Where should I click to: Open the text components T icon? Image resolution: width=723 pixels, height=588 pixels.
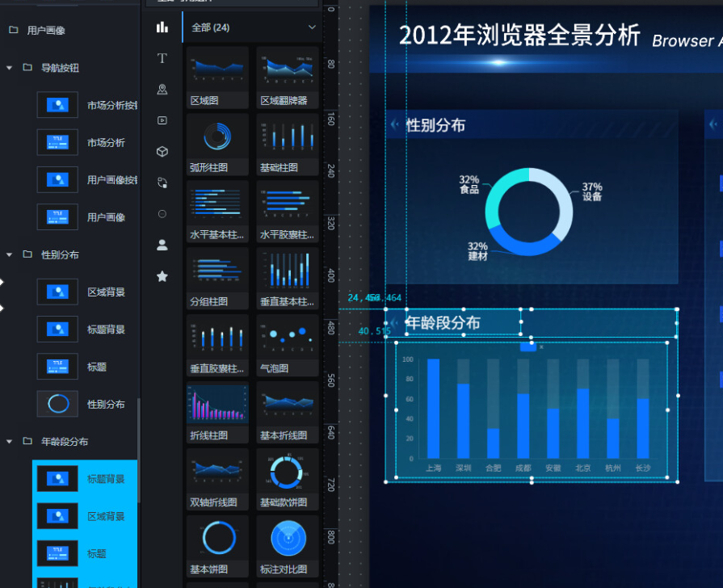(x=162, y=58)
